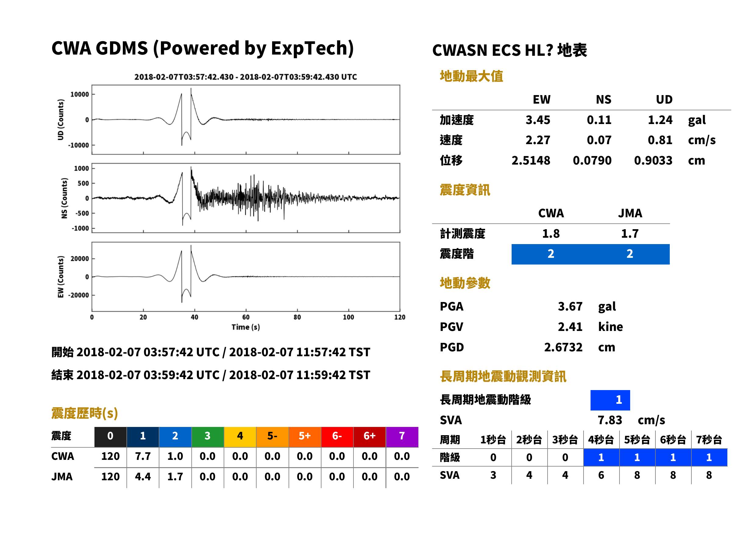The height and width of the screenshot is (540, 756).
Task: Click the black intensity 0 color swatch
Action: pos(110,437)
